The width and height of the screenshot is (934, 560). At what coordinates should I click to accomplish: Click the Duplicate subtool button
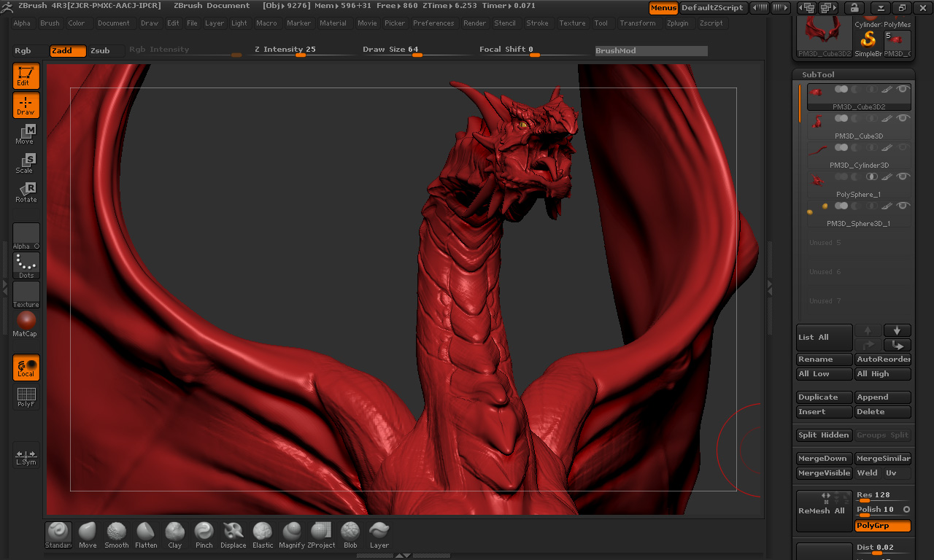pyautogui.click(x=824, y=397)
